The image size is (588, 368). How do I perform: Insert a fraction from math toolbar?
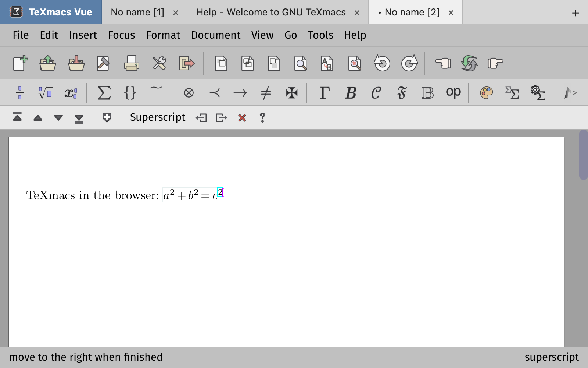[x=20, y=93]
